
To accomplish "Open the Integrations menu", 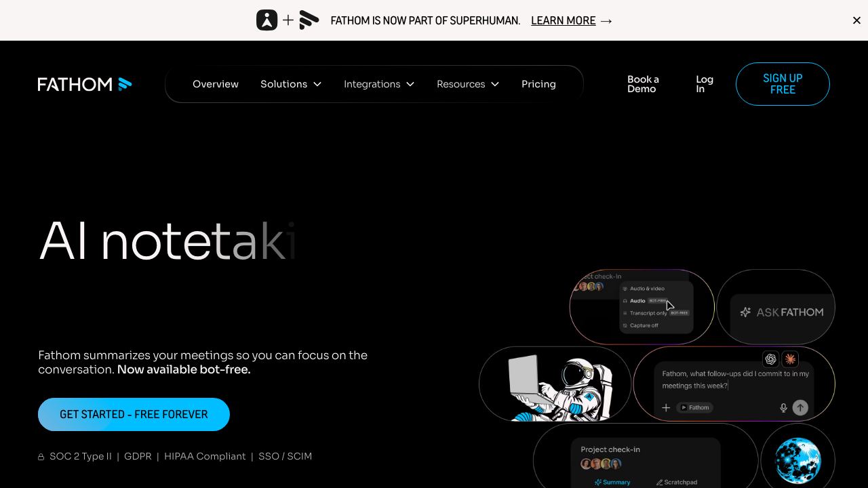I will [379, 84].
